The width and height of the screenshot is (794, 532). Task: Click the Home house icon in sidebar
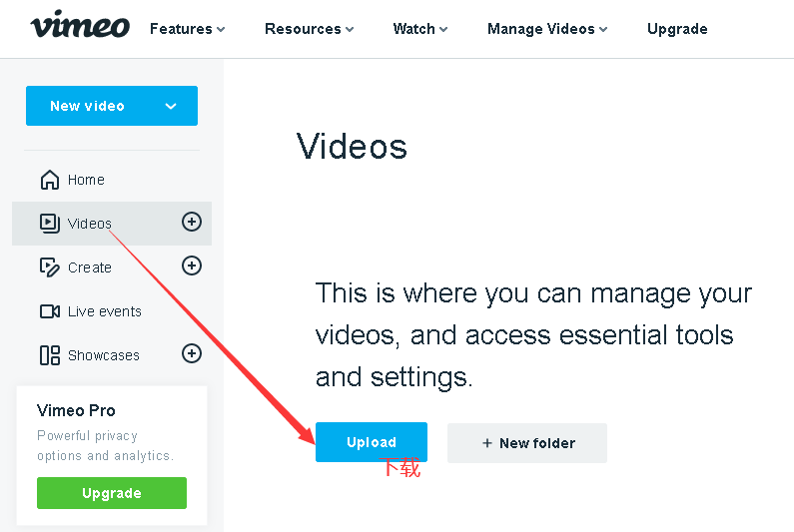(50, 180)
